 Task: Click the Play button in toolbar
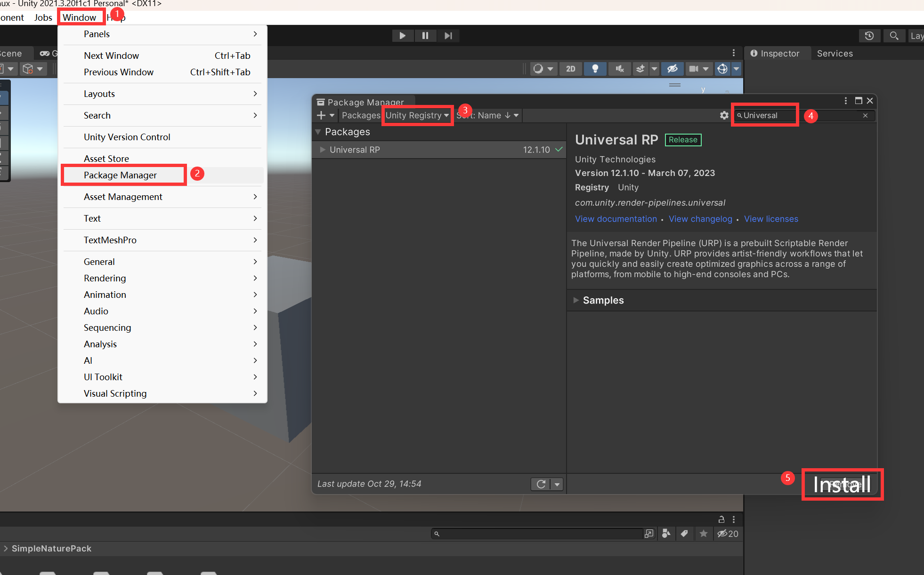(x=402, y=36)
